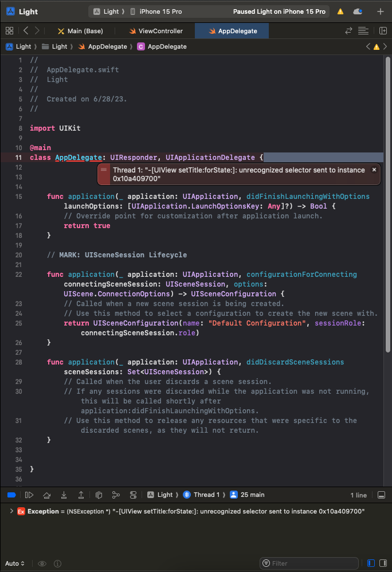Click the Step out debug button
392x572 pixels.
(x=81, y=495)
